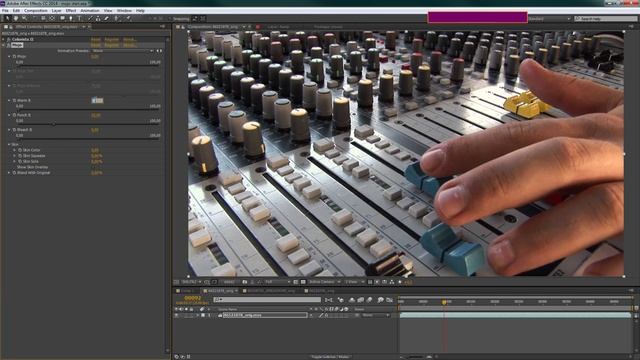
Task: Collapse the Skin group
Action: [9, 144]
